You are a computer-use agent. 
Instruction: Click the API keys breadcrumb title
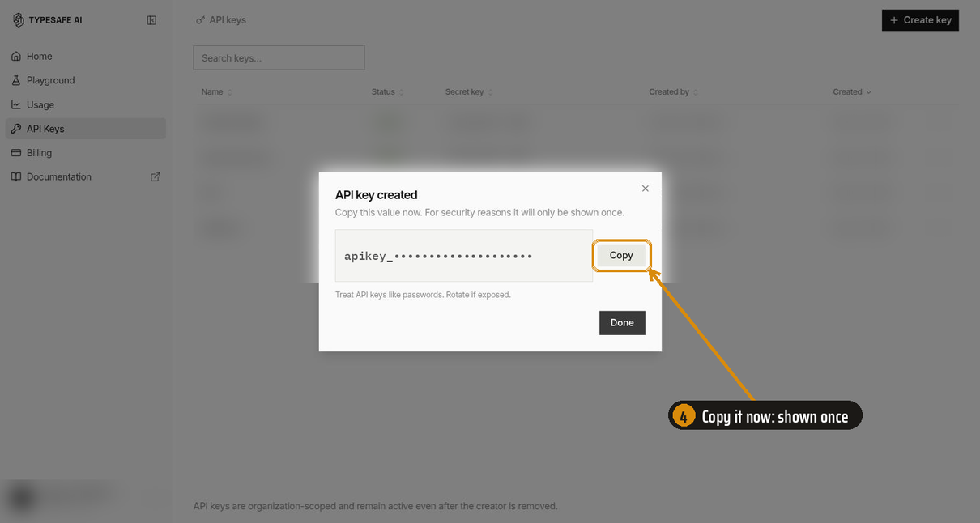(x=228, y=20)
